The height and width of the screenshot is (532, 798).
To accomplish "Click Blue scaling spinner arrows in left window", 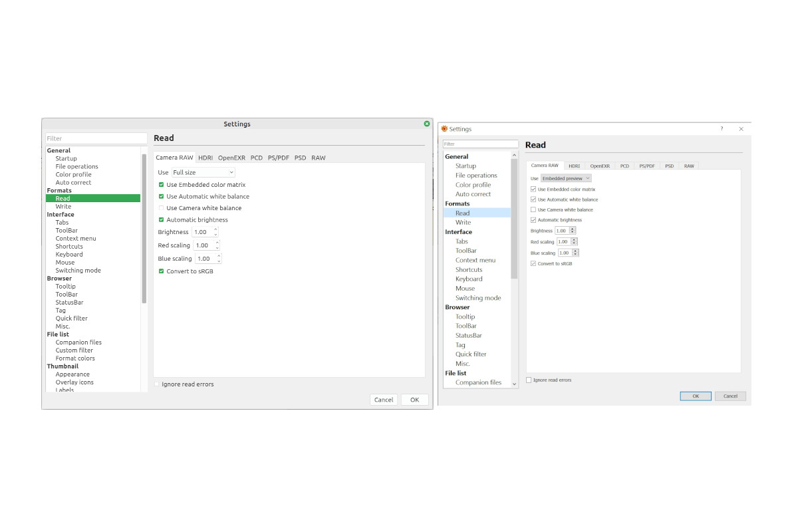I will tap(219, 259).
